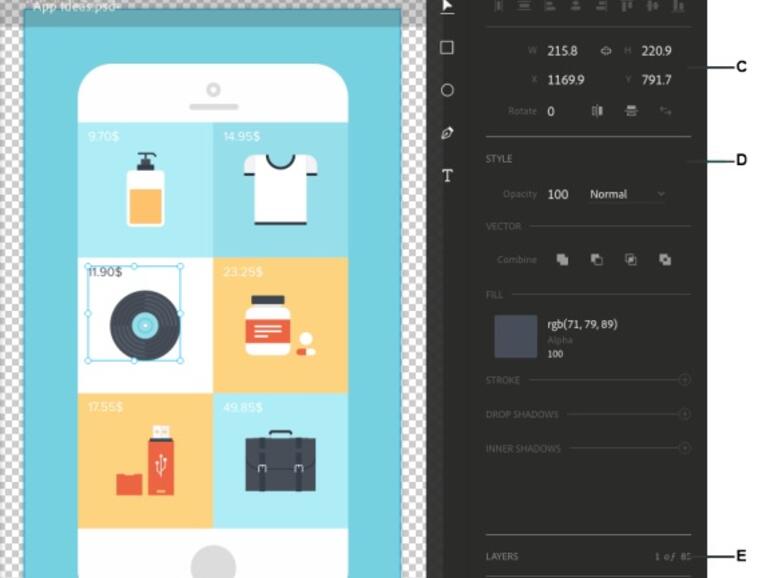Click the FILL section heading

click(494, 295)
